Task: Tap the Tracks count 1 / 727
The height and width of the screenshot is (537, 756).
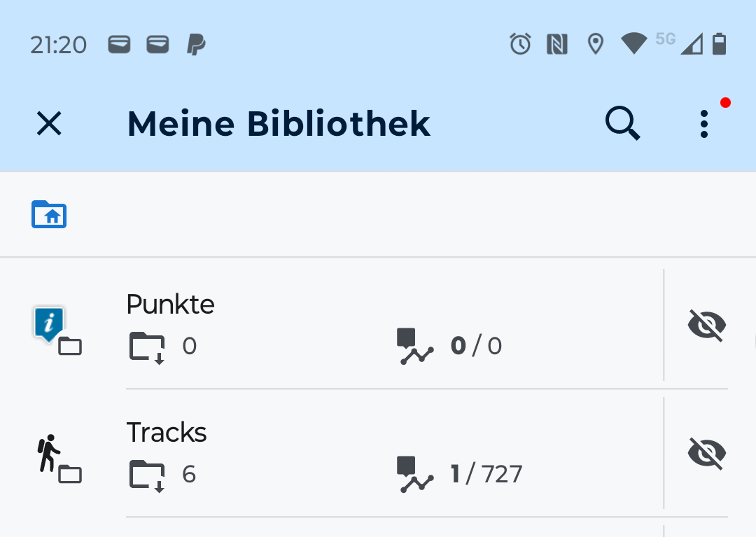Action: tap(486, 475)
